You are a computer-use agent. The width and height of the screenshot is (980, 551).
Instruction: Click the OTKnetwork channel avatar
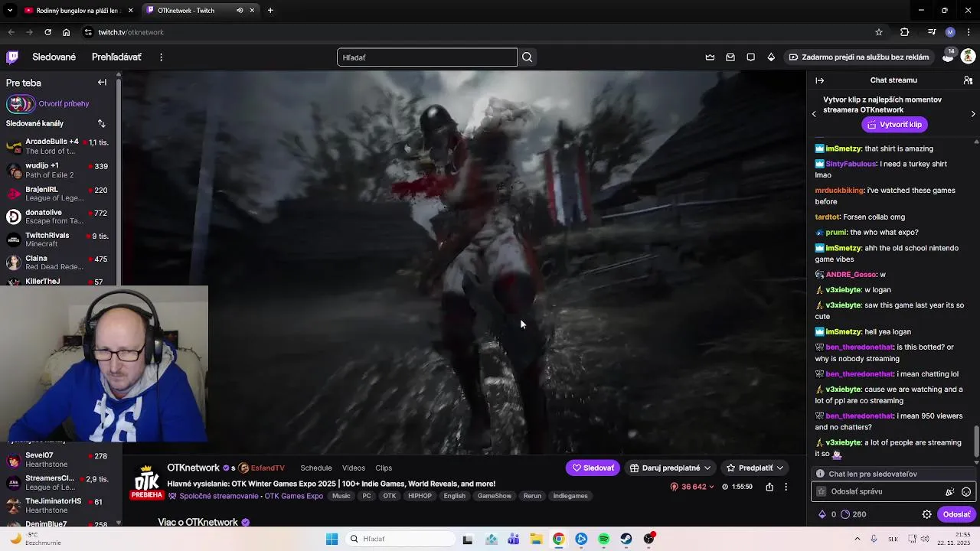(x=146, y=480)
